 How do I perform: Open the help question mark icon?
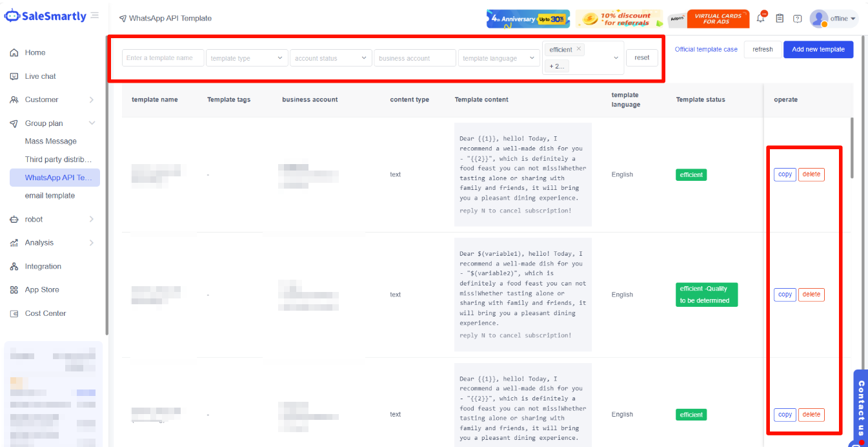coord(798,19)
